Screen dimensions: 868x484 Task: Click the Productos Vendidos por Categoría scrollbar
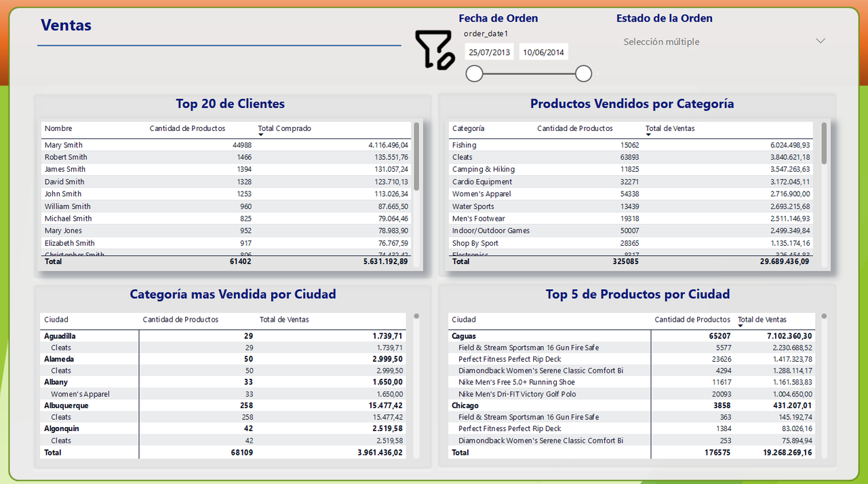point(824,143)
